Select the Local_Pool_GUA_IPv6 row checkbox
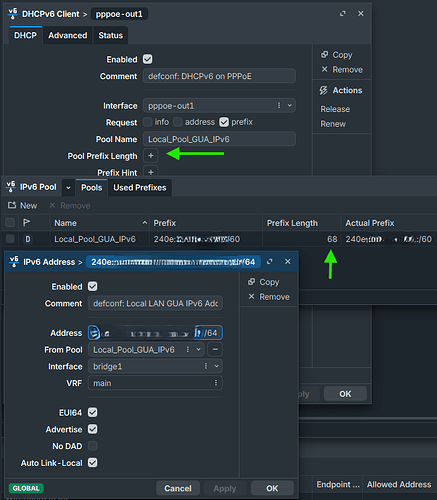The width and height of the screenshot is (437, 500). (10, 239)
